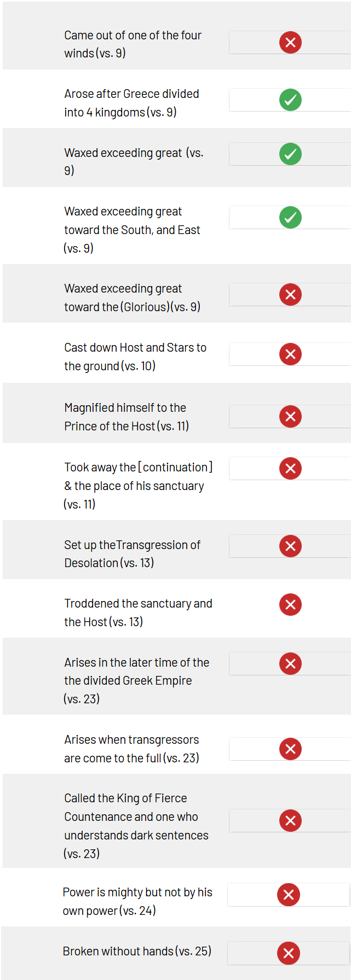This screenshot has width=351, height=980.
Task: Click red X icon for 'Came out of one of the four winds'
Action: click(x=290, y=42)
